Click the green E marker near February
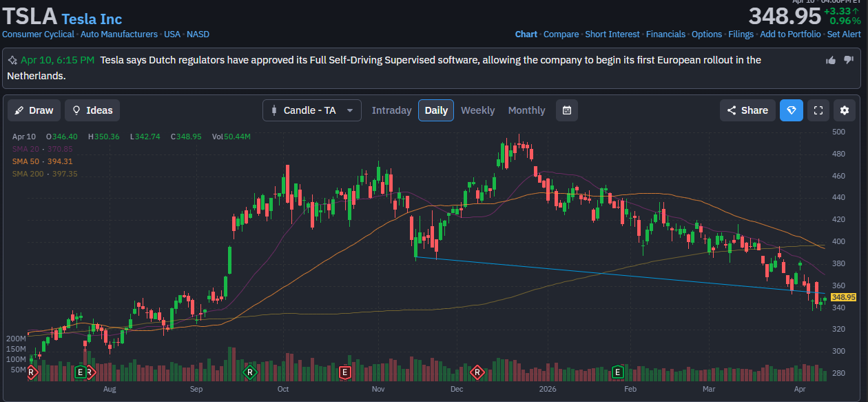Screen dimensions: 868x402 (618, 372)
